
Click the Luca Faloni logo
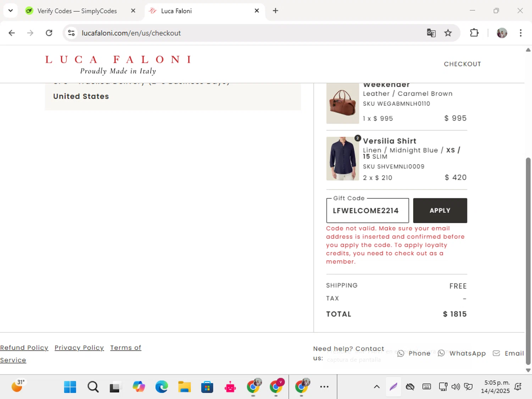(118, 65)
